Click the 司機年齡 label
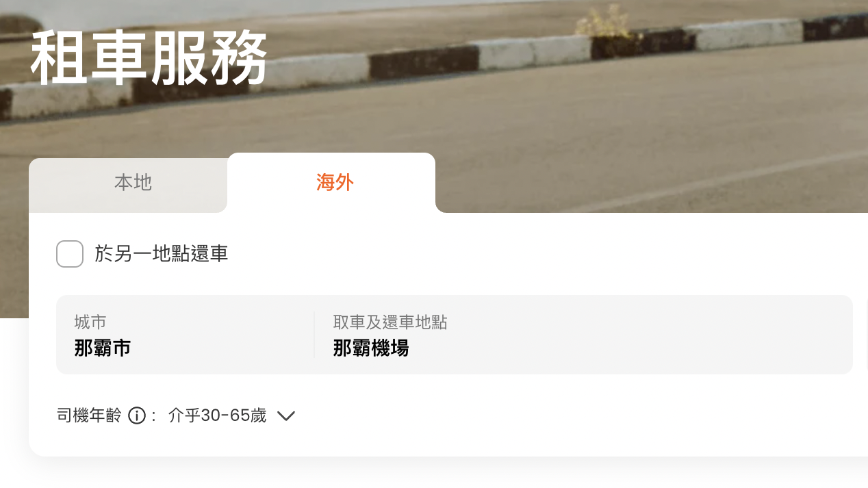 [x=89, y=415]
